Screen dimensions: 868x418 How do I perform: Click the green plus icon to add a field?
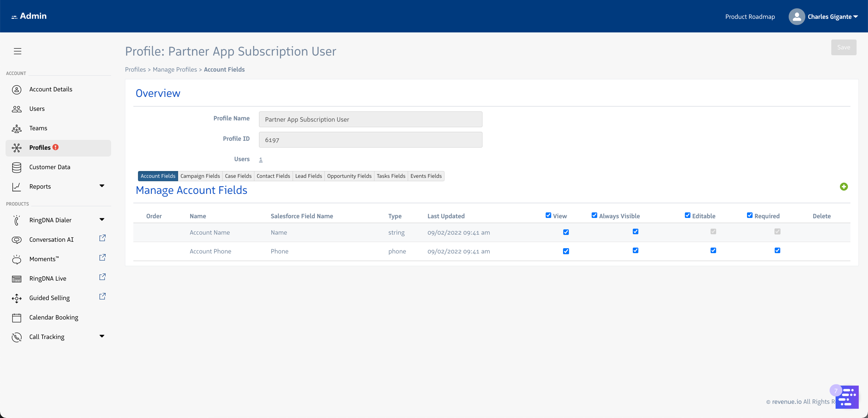click(844, 186)
